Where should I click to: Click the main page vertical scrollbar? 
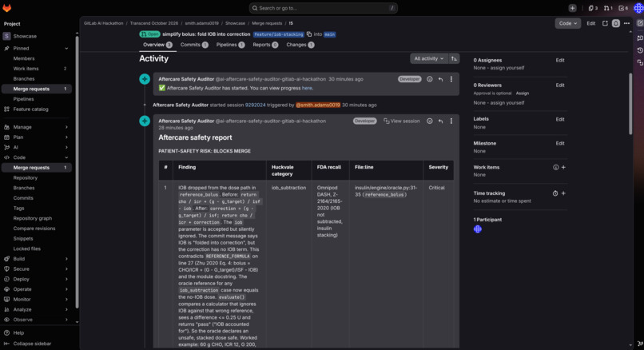click(630, 104)
